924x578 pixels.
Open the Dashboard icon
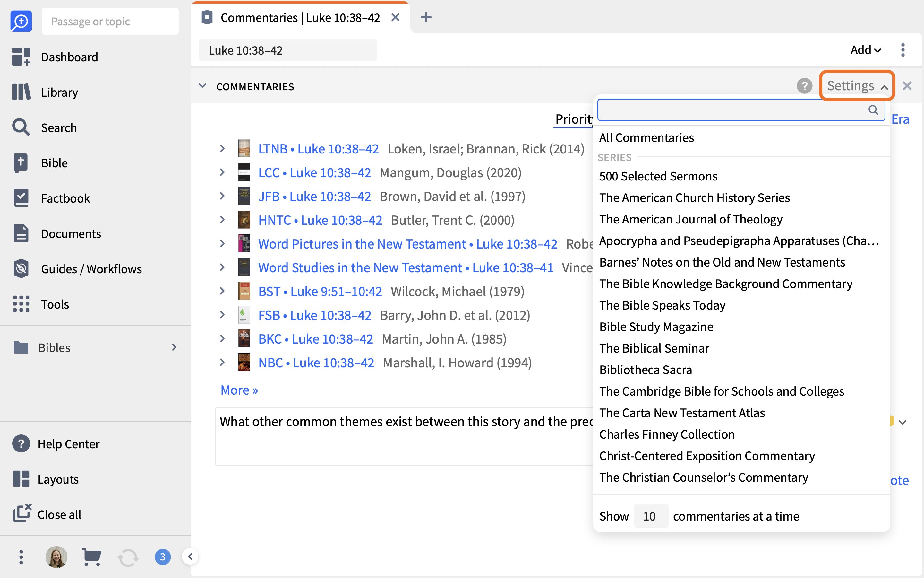click(x=21, y=57)
